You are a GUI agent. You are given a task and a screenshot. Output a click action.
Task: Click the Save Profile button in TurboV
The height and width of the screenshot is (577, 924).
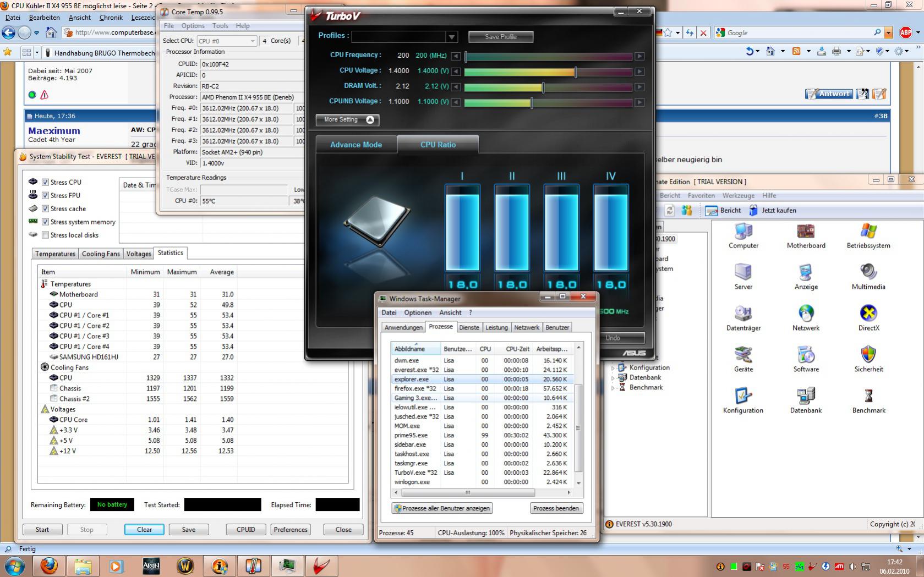[x=501, y=37]
